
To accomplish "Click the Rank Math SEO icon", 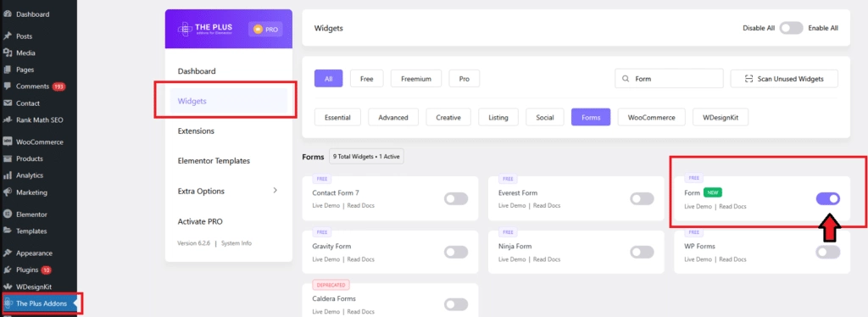I will click(8, 120).
